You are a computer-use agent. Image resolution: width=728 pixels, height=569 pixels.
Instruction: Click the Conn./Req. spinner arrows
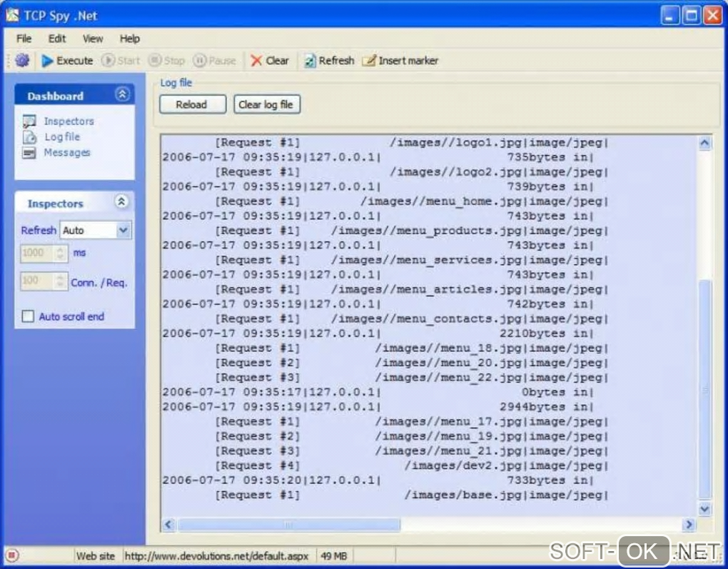[x=61, y=281]
